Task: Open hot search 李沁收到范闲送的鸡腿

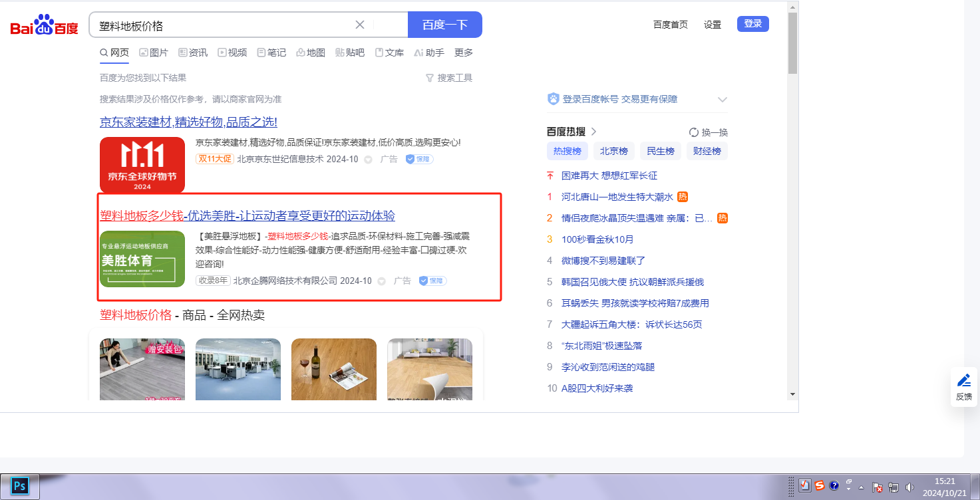Action: [608, 367]
